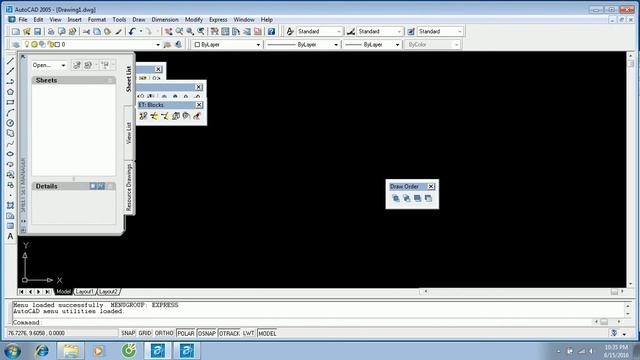Select the Rectangle tool
The image size is (640, 360).
point(10,102)
